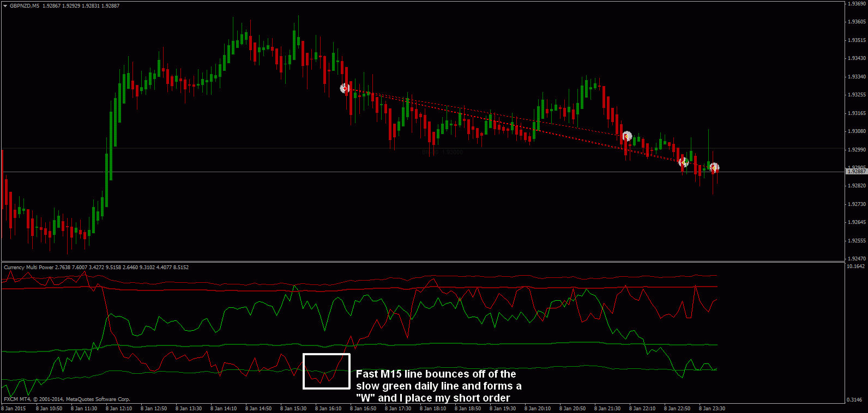Viewport: 868px width, 413px height.
Task: Click the FXCM MT4 MetaQuotes copyright text
Action: [67, 399]
